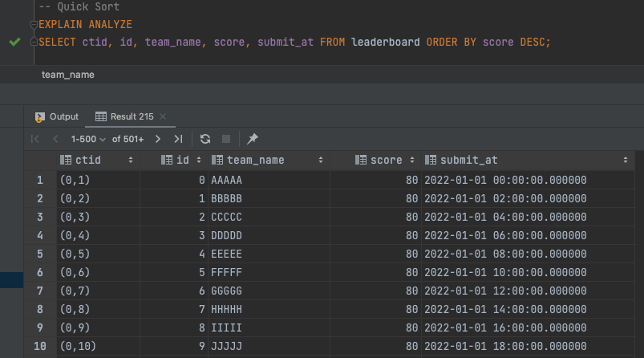Select team name cell AAAAA
The width and height of the screenshot is (644, 358).
269,180
